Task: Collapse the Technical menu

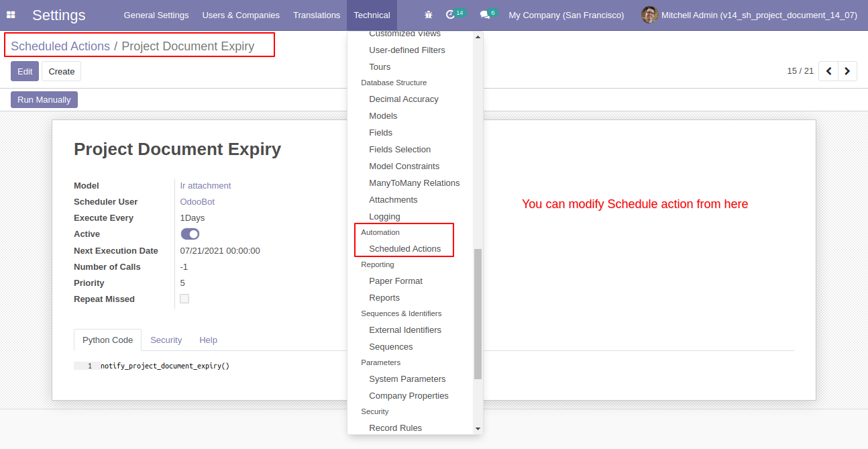Action: pyautogui.click(x=372, y=15)
